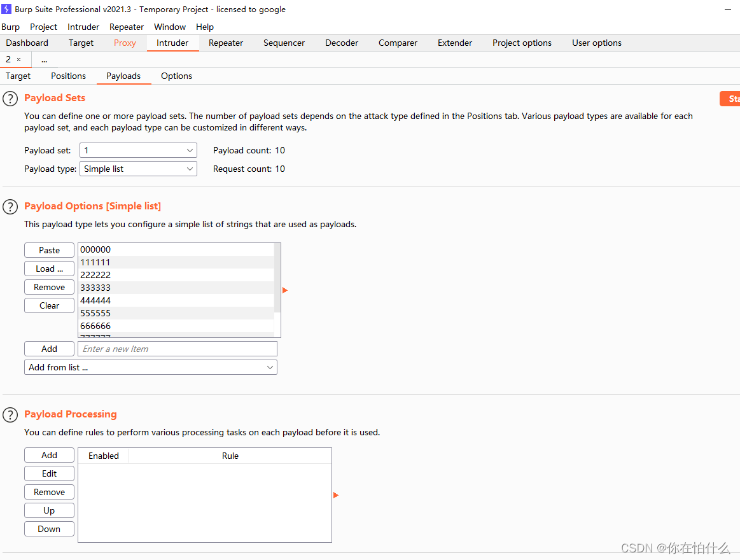The width and height of the screenshot is (740, 560).
Task: Click orange arrow beside processing rules table
Action: click(335, 495)
